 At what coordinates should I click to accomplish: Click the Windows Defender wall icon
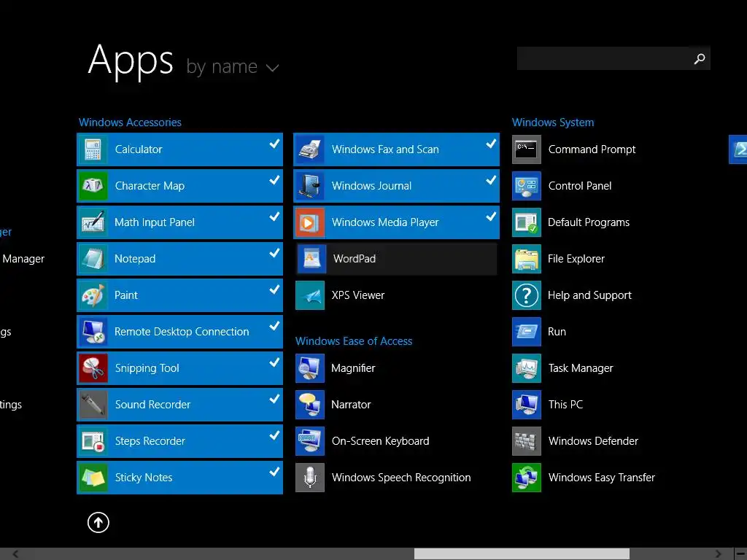click(527, 441)
